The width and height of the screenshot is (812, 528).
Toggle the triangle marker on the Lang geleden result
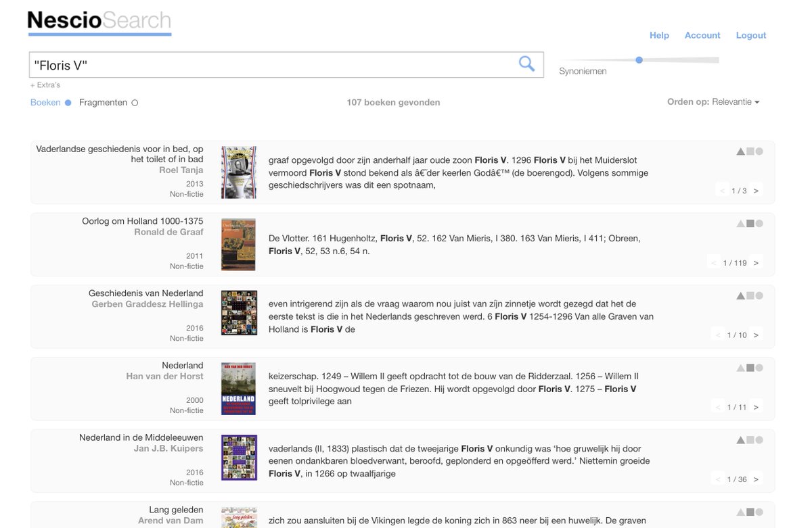pyautogui.click(x=740, y=512)
